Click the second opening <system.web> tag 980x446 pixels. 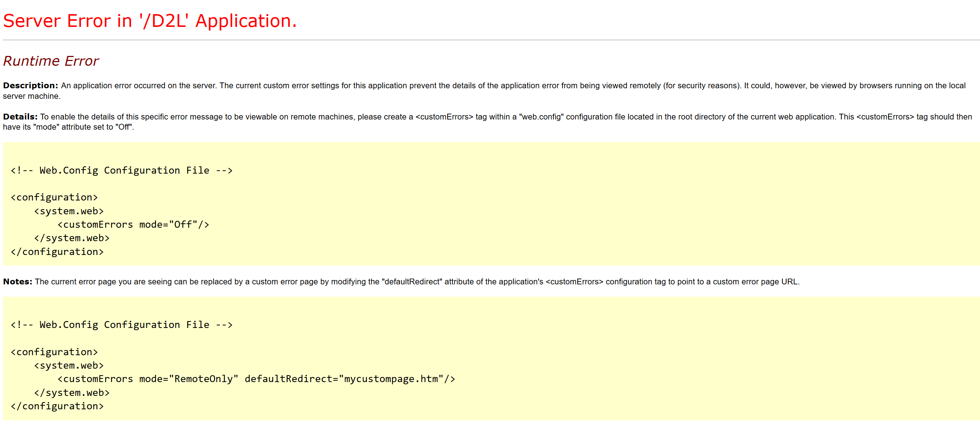[69, 365]
